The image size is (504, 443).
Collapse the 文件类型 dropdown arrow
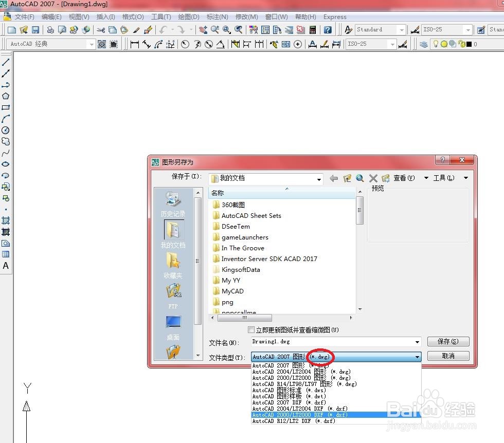417,357
